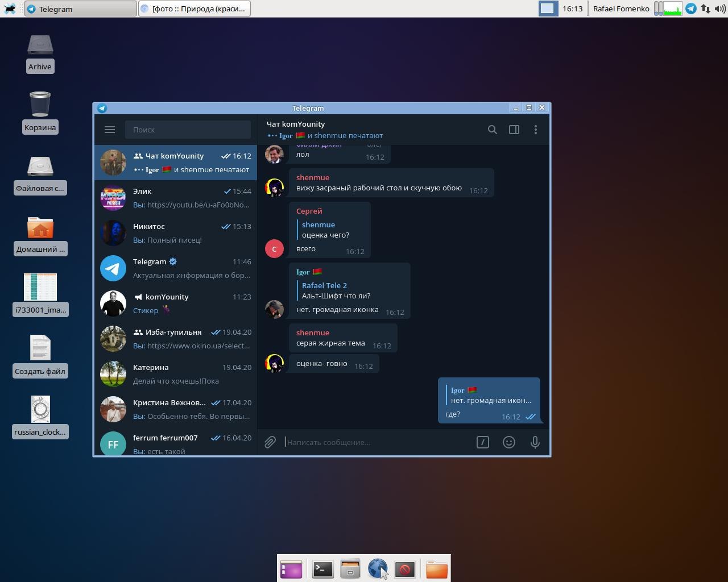Open the Кристина Вежнов... chat
Image resolution: width=728 pixels, height=582 pixels.
pyautogui.click(x=175, y=409)
